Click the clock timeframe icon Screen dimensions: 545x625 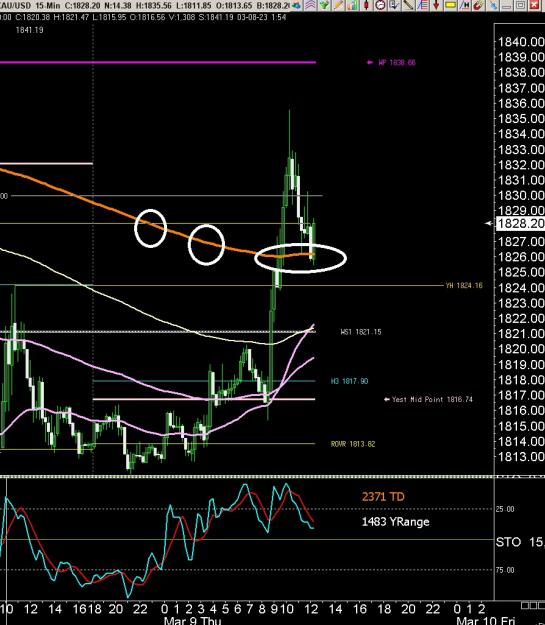(380, 5)
